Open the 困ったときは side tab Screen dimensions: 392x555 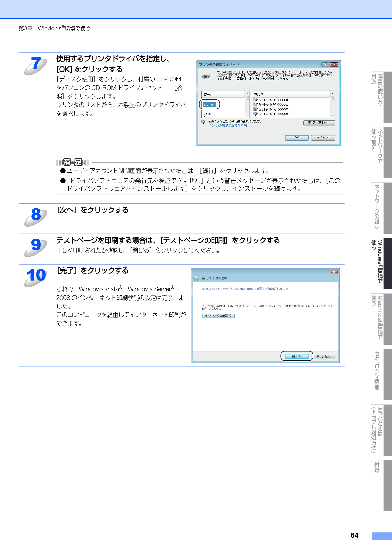coord(381,430)
